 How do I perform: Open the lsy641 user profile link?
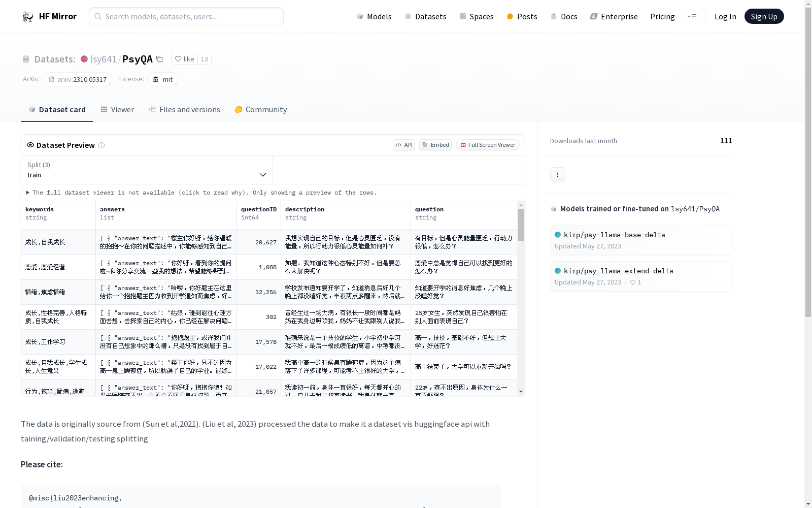103,59
